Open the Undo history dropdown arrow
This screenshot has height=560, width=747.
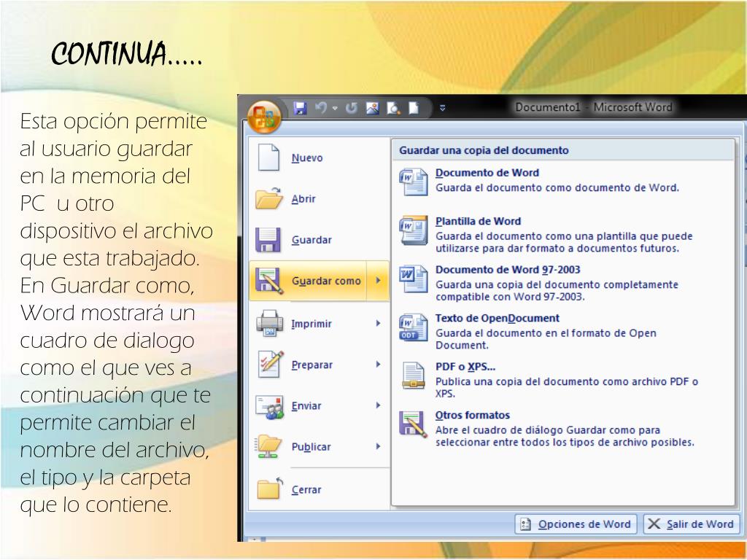[x=335, y=109]
